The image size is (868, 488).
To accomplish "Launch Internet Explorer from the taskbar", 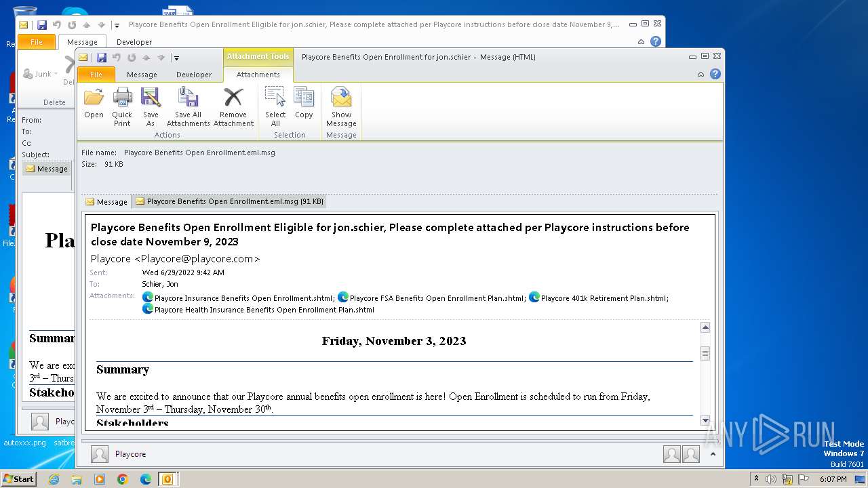I will 54,479.
